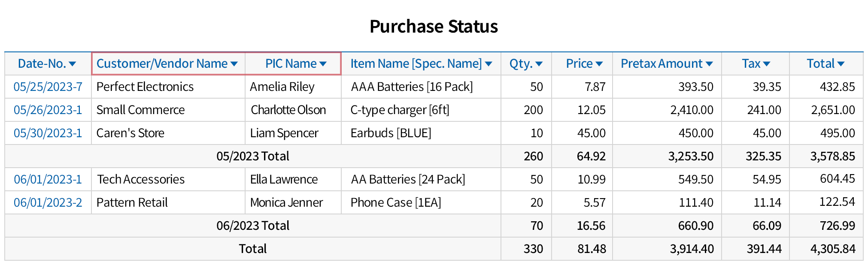Viewport: 868px width, 265px height.
Task: Open the 06/01/2023-1 slip link
Action: (x=48, y=180)
